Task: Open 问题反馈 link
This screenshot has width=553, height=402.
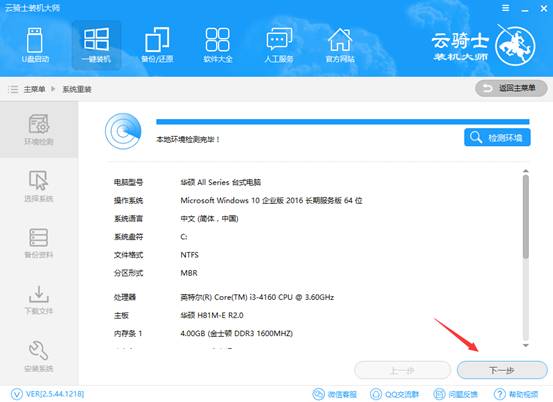Action: pyautogui.click(x=455, y=394)
